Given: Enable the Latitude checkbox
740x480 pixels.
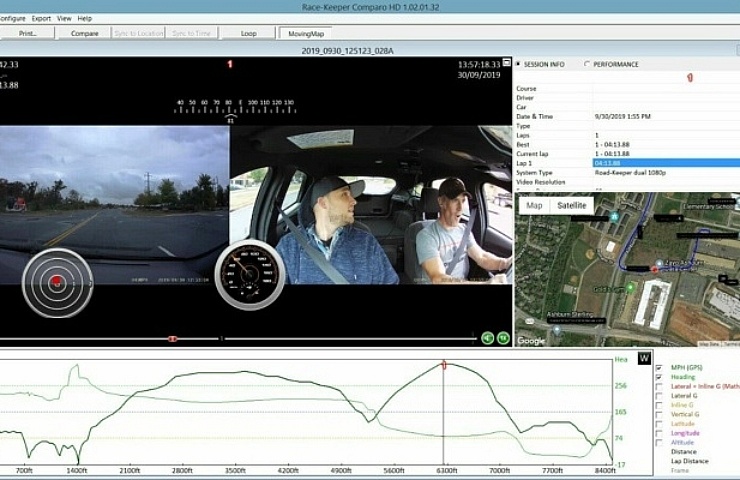Looking at the screenshot, I should [659, 424].
